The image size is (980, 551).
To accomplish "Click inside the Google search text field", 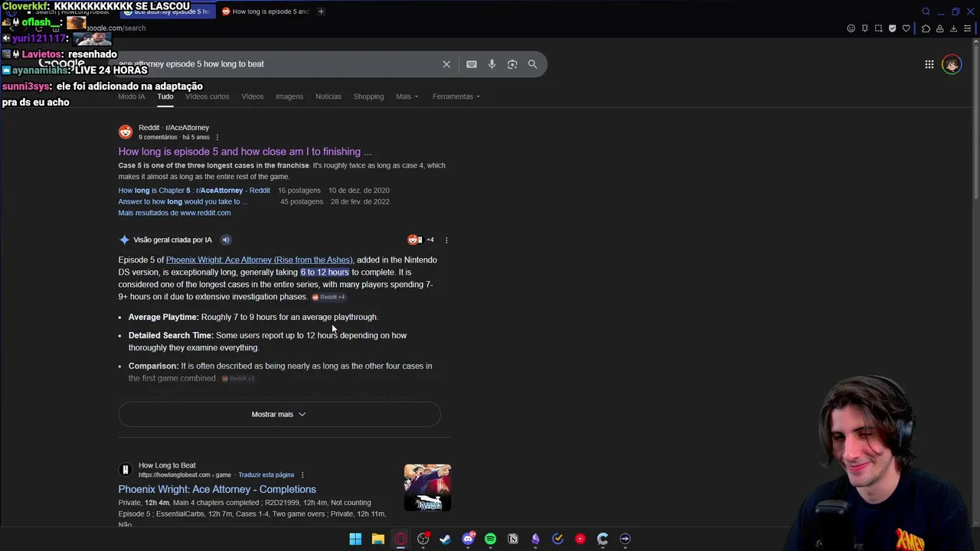I will click(x=276, y=64).
